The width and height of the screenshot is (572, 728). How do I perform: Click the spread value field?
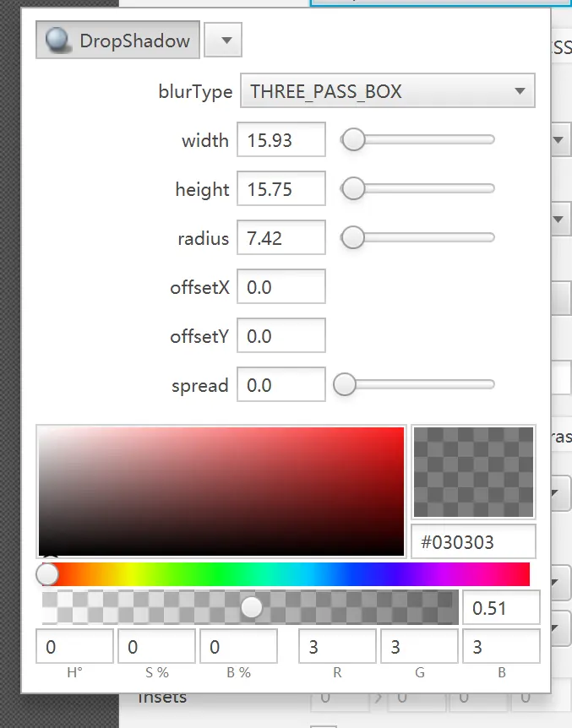click(281, 385)
